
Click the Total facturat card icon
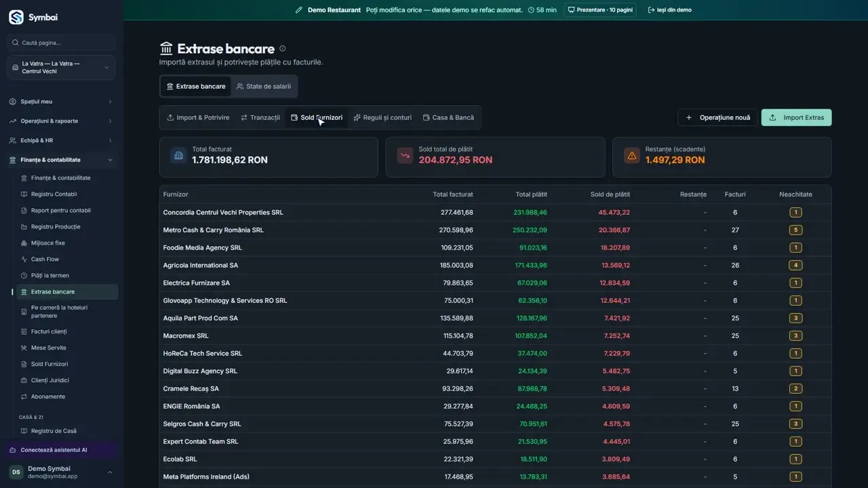pos(178,155)
